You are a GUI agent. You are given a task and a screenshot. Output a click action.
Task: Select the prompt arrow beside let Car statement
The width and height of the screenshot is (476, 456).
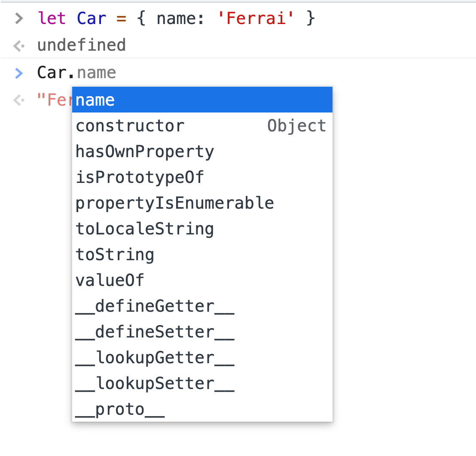pos(18,18)
